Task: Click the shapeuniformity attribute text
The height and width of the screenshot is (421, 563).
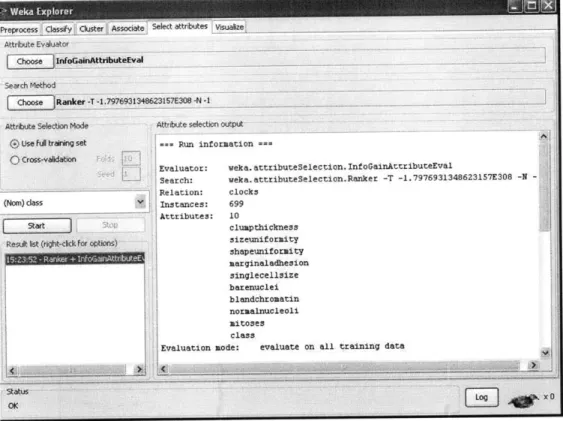Action: pos(266,251)
